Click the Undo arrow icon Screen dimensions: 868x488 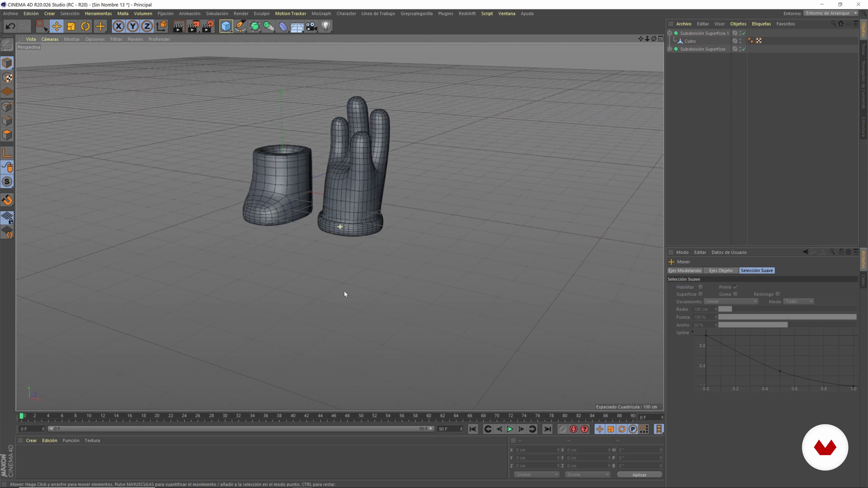coord(10,26)
